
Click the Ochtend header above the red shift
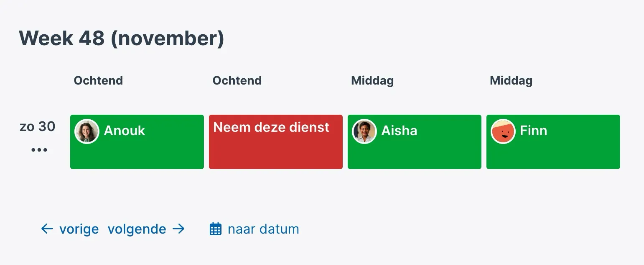[x=237, y=80]
